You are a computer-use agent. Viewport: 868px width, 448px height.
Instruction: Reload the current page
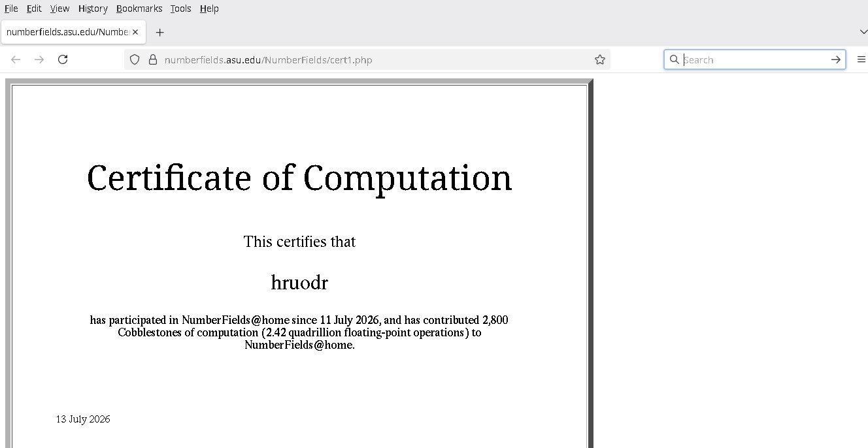[63, 59]
